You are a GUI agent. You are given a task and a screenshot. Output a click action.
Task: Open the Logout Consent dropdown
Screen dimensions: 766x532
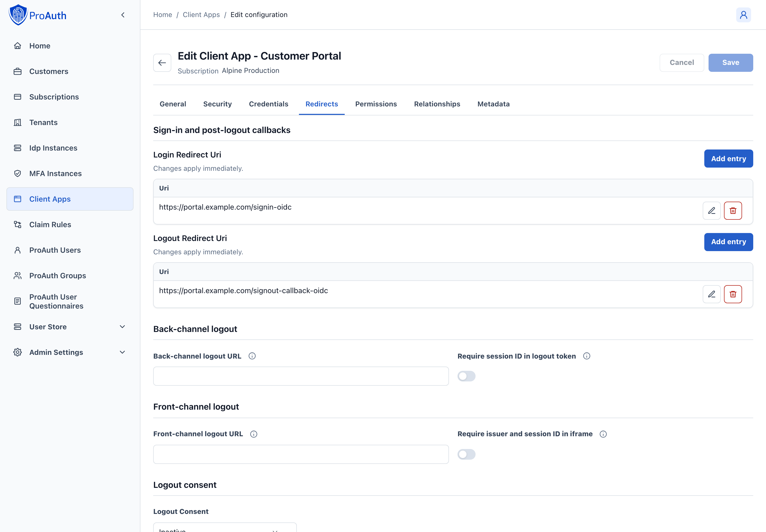point(225,528)
